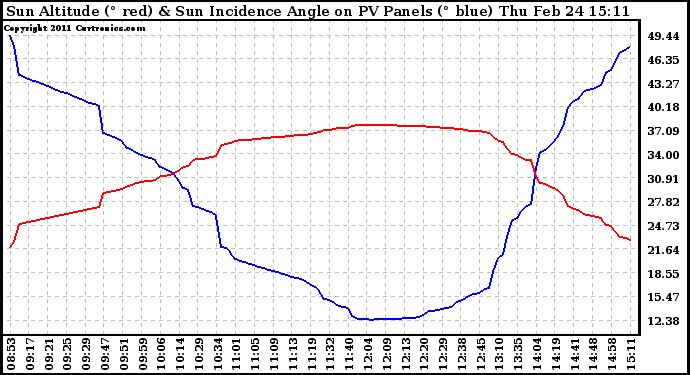The height and width of the screenshot is (375, 690).
Task: Click the 11:19 time label
Action: [x=312, y=354]
